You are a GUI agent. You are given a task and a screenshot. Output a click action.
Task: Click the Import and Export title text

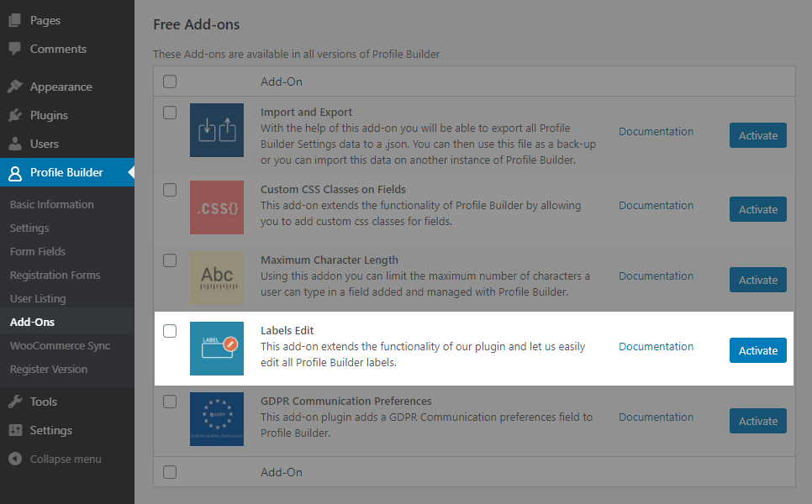(x=306, y=113)
